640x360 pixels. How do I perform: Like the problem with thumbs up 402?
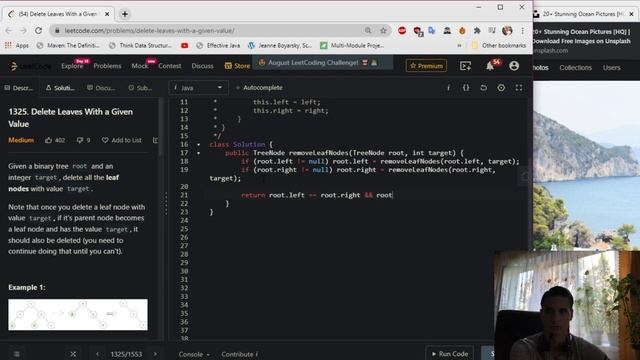[x=55, y=140]
